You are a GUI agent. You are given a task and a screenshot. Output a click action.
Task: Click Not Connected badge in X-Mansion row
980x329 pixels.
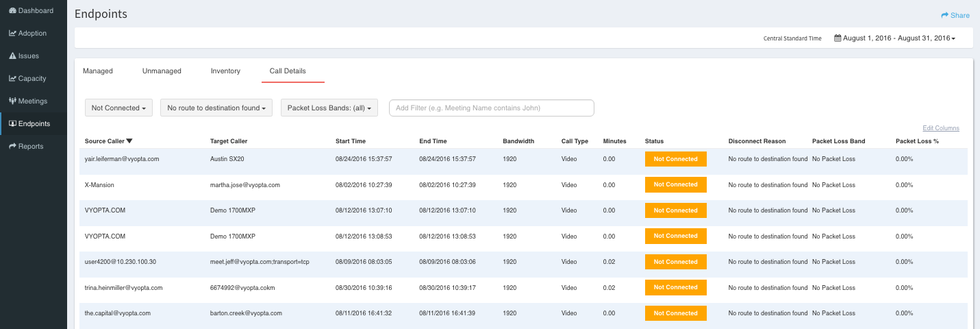(x=675, y=184)
